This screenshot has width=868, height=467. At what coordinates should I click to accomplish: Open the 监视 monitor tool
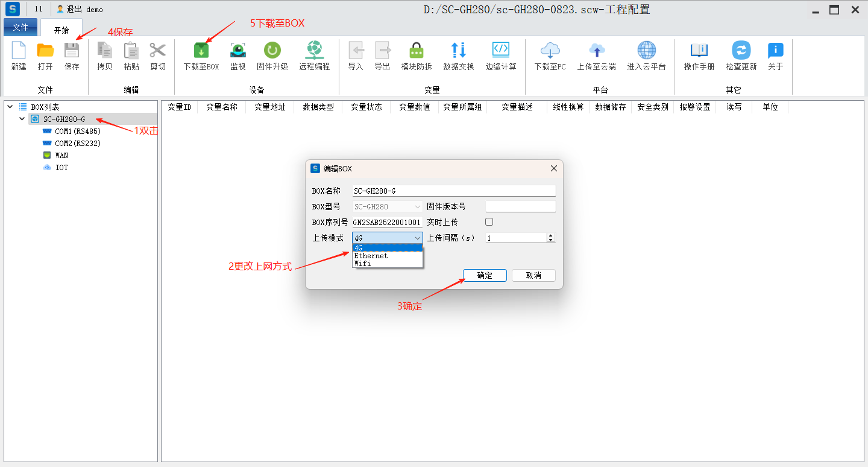[238, 51]
